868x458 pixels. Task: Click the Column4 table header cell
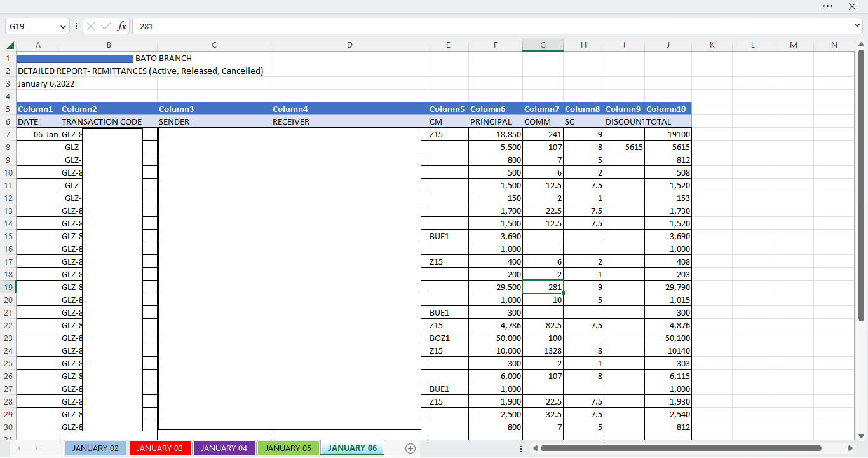coord(349,109)
